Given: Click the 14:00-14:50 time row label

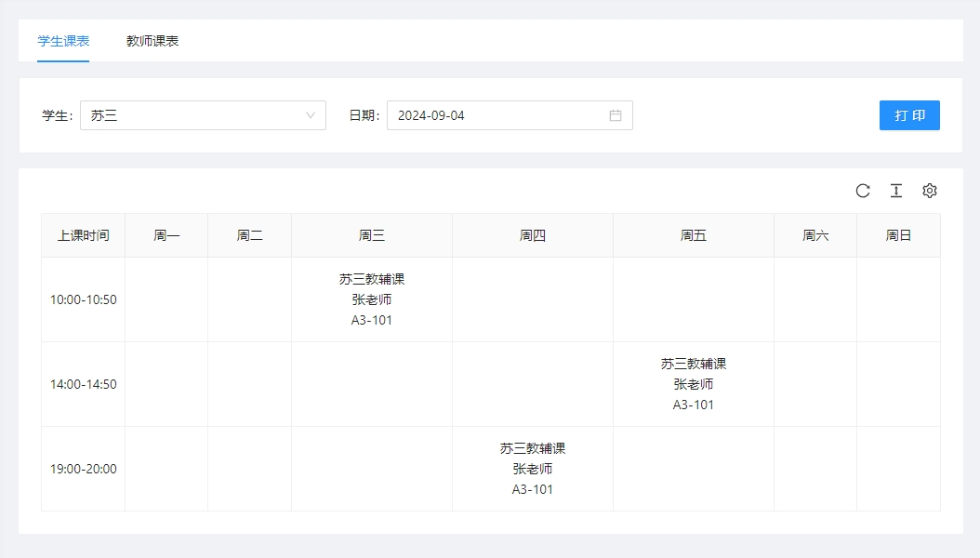Looking at the screenshot, I should (84, 384).
